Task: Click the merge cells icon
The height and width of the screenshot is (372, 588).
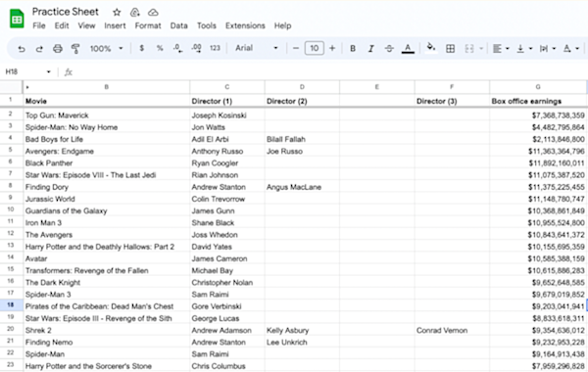Action: click(x=469, y=48)
